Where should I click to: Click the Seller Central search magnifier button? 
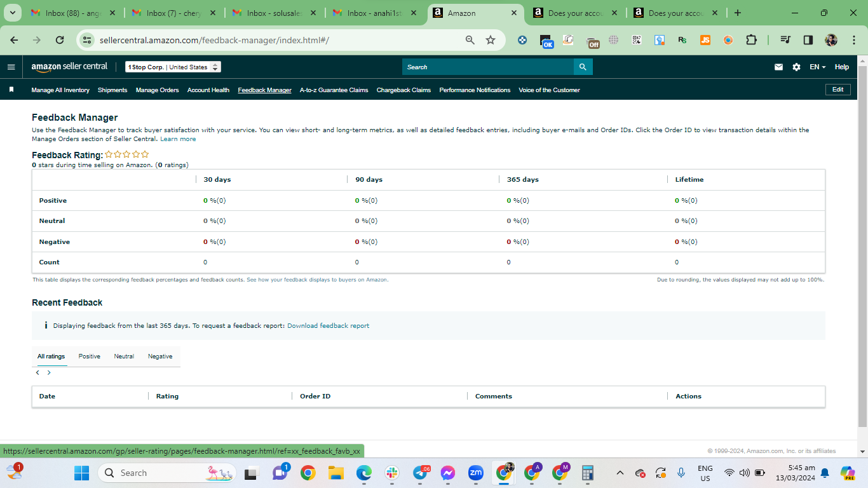(x=583, y=67)
